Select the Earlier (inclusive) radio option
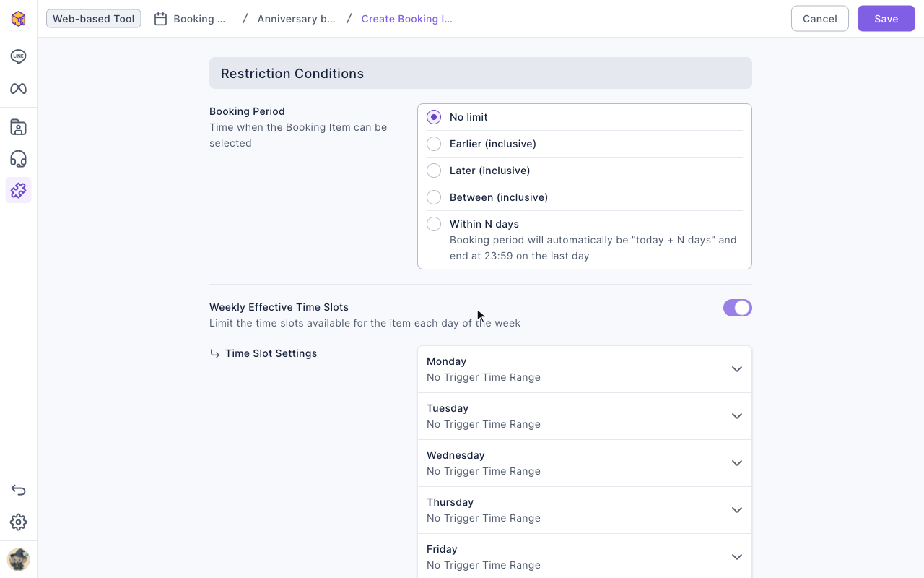 pyautogui.click(x=434, y=144)
